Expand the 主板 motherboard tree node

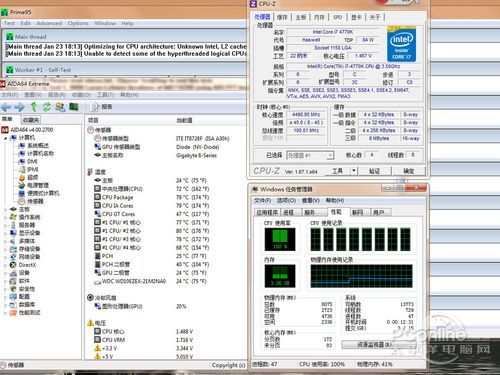[x=5, y=210]
